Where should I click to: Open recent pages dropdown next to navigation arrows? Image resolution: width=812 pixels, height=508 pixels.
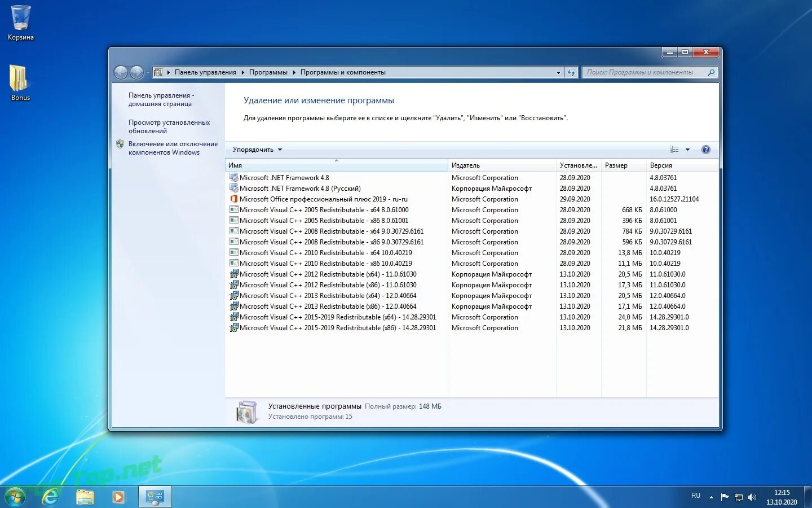148,73
